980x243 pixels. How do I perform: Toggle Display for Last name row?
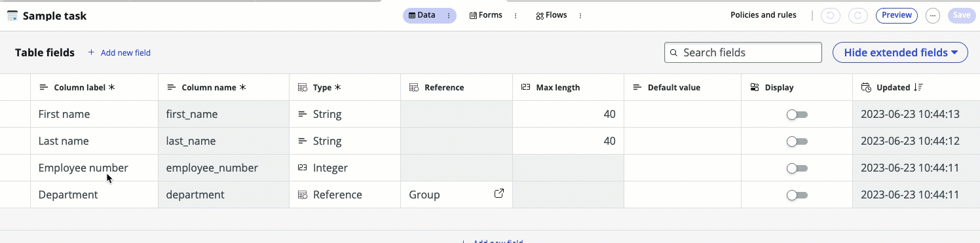click(x=797, y=141)
